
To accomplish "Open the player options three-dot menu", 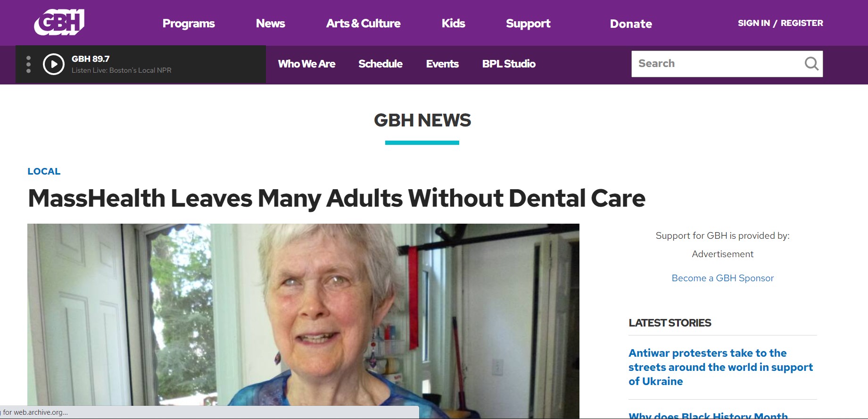I will coord(29,64).
